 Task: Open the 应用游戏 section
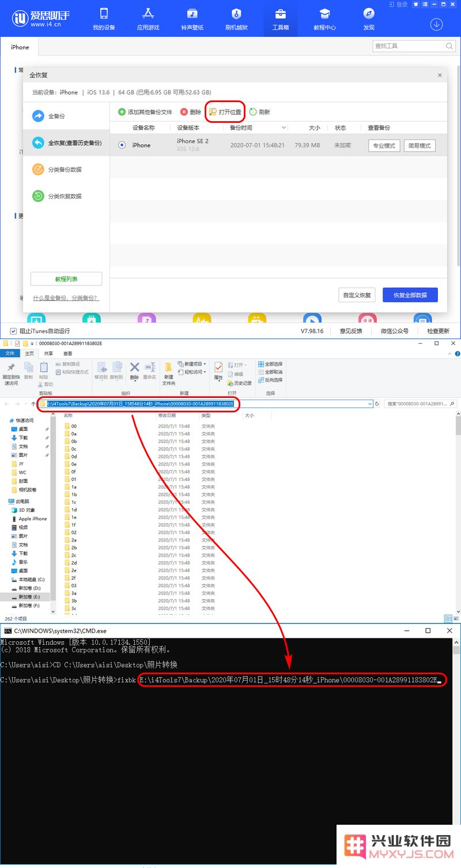(x=148, y=18)
